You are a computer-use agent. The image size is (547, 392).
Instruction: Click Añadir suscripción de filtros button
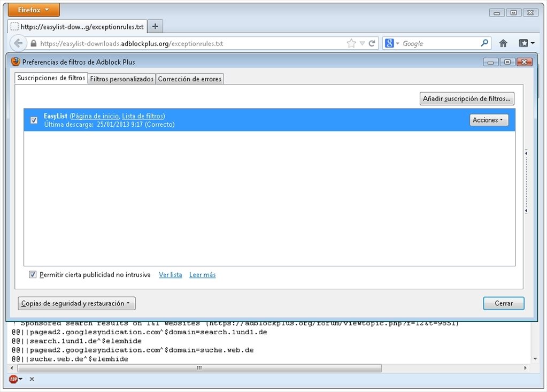pos(467,99)
